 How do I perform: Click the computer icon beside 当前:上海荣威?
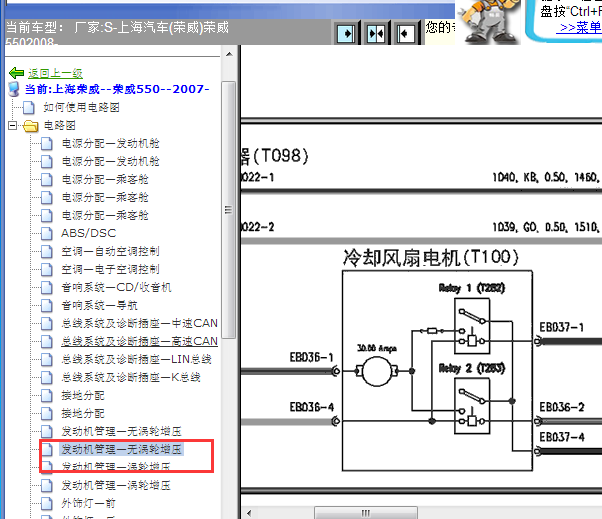[x=14, y=89]
